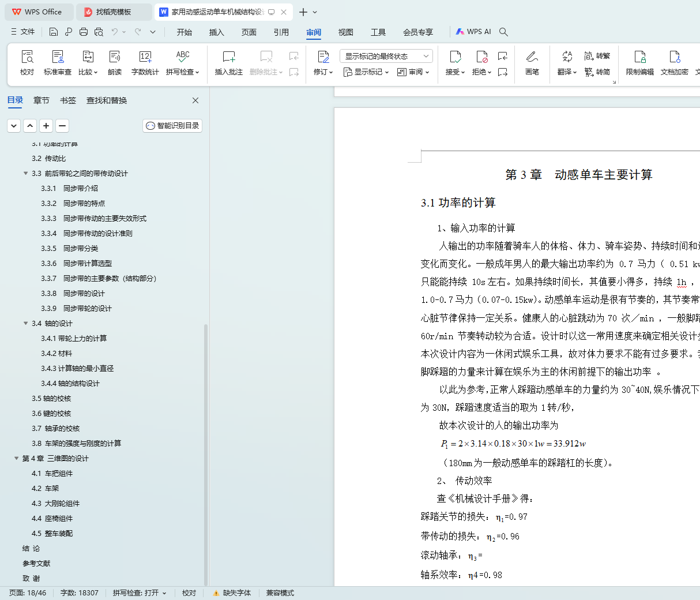The image size is (700, 600).
Task: Click the print preview icon
Action: (99, 32)
